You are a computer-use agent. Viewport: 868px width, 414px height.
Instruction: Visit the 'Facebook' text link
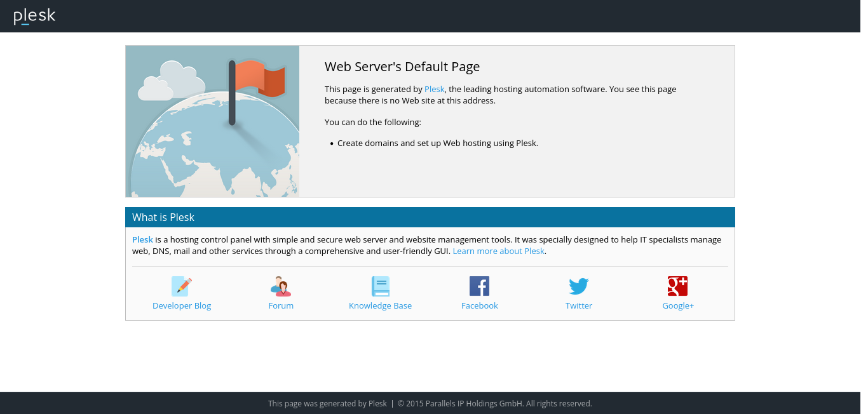pos(479,306)
